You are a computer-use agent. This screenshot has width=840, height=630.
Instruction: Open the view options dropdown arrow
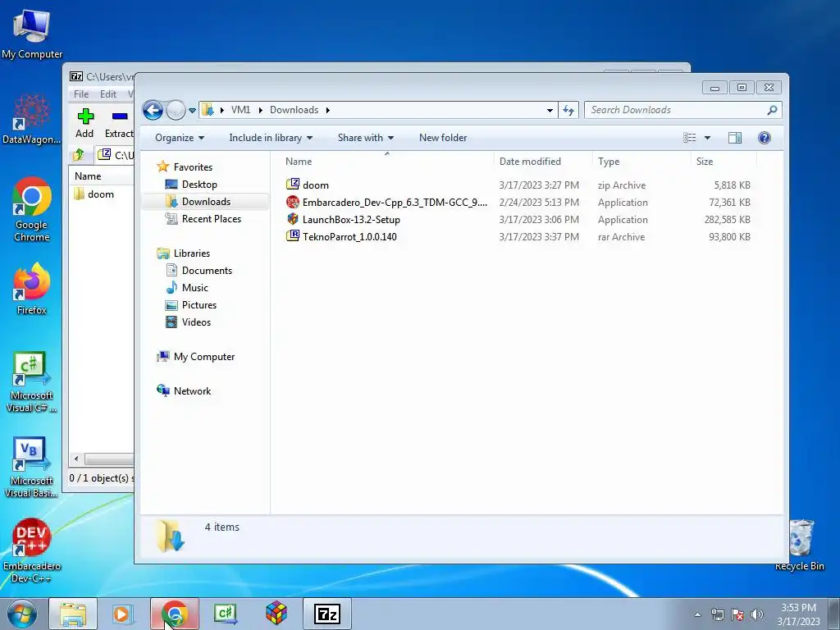click(x=707, y=138)
